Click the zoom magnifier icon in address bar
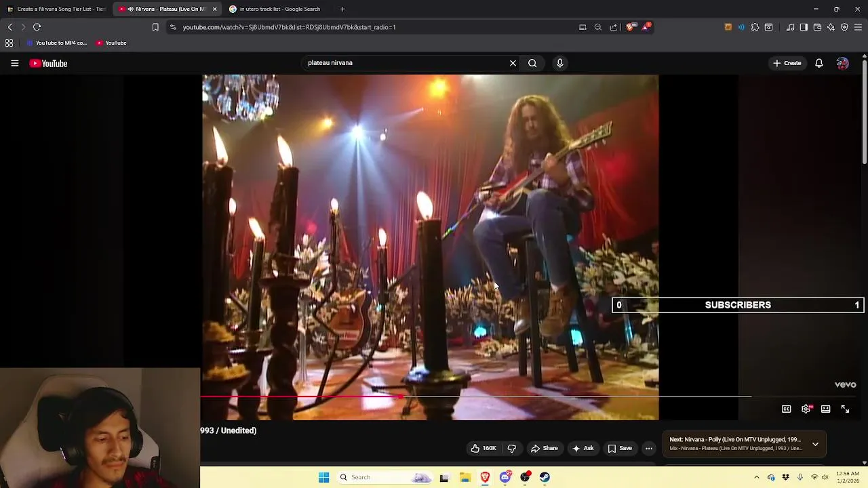The image size is (868, 488). (x=598, y=27)
